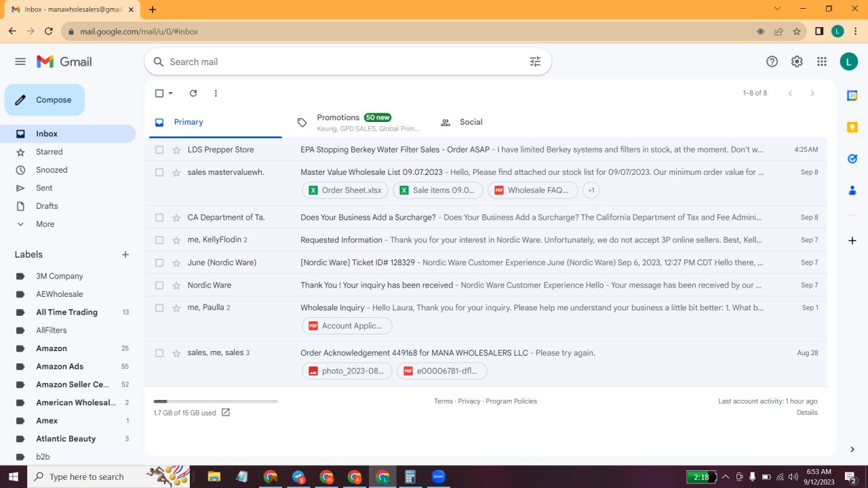868x488 pixels.
Task: Click the Program Policies link
Action: click(x=511, y=401)
